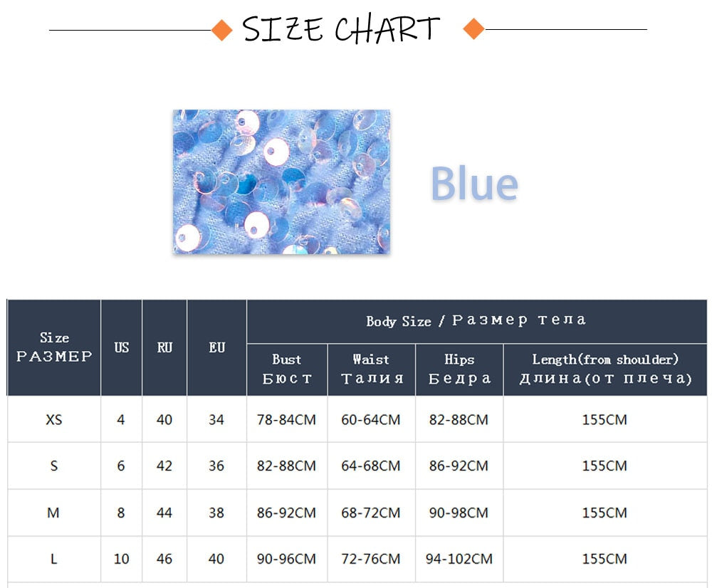Select the L size row label

click(x=54, y=559)
